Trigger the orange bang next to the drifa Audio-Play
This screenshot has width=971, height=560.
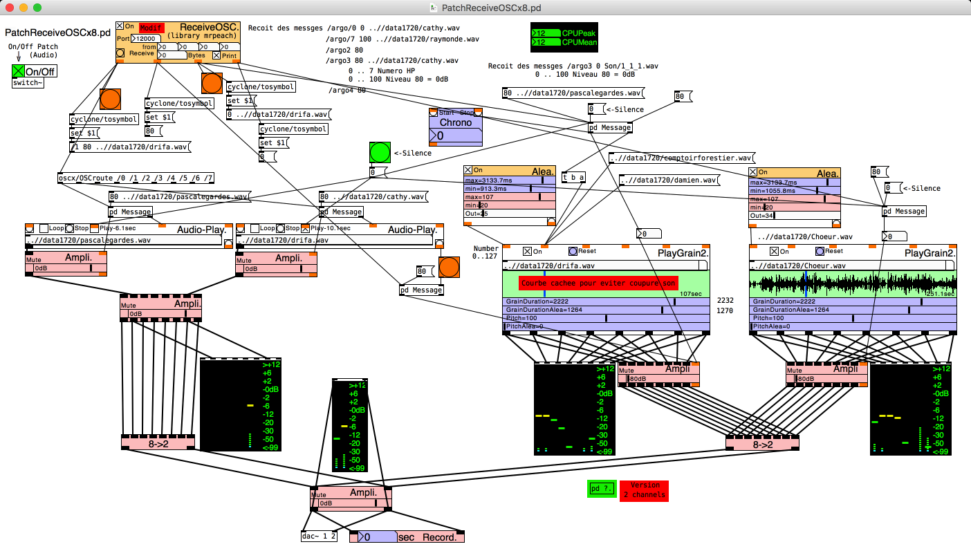449,267
